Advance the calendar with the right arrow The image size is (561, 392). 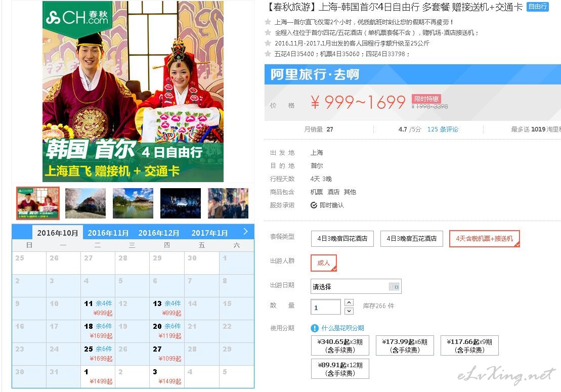245,232
